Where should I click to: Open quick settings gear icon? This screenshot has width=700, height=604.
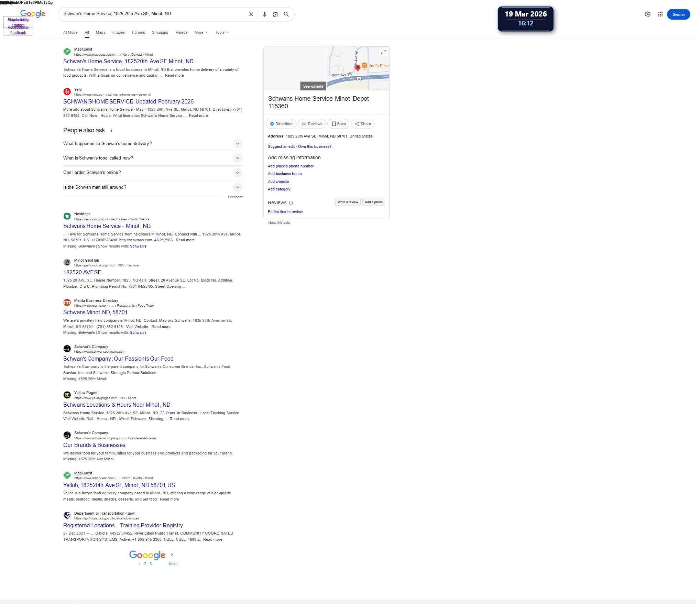[647, 14]
